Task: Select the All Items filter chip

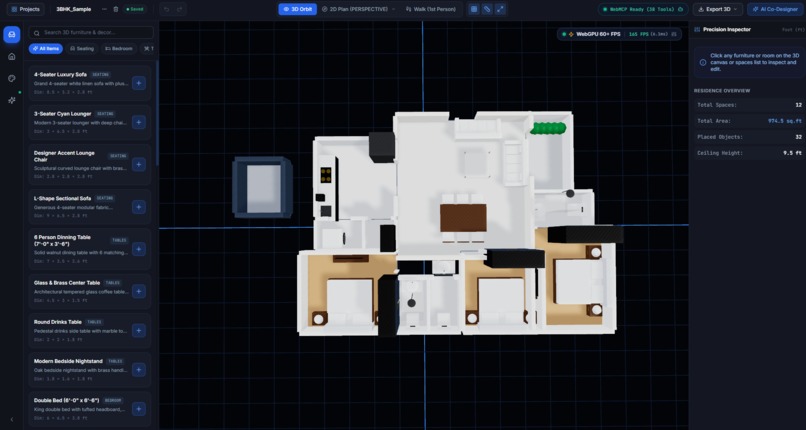Action: (46, 49)
